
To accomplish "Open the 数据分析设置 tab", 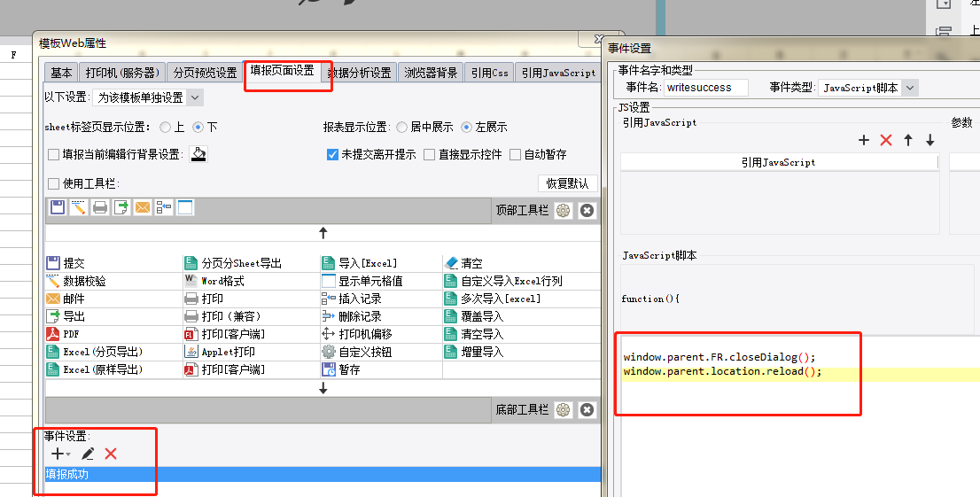I will tap(360, 73).
